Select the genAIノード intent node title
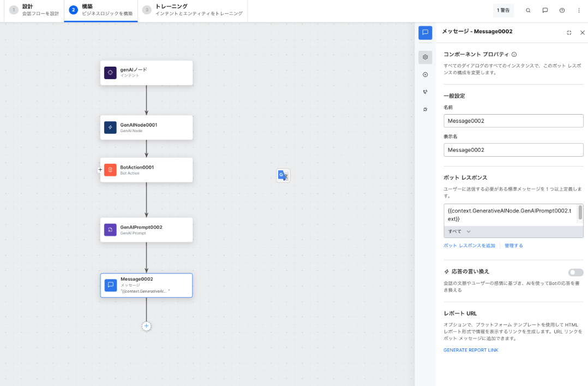 pyautogui.click(x=134, y=69)
